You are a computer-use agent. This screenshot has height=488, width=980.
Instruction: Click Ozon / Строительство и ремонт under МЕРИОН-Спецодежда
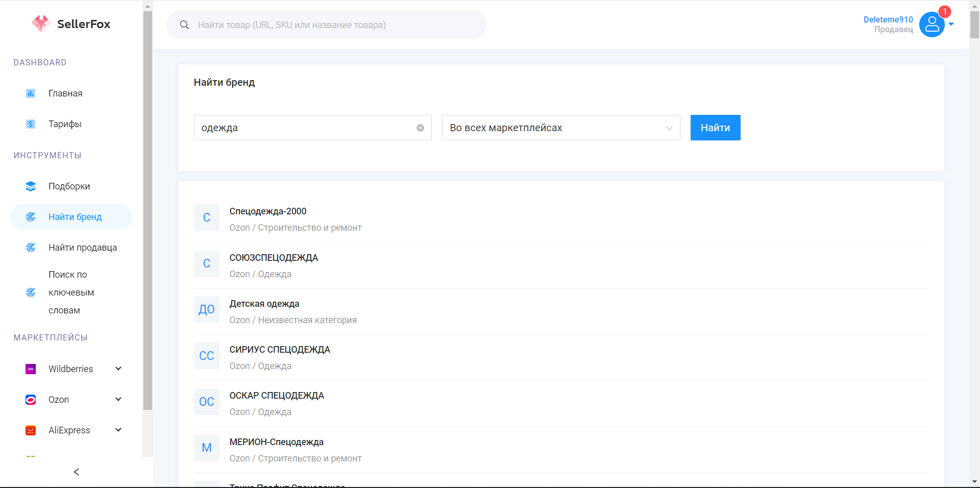(x=296, y=458)
